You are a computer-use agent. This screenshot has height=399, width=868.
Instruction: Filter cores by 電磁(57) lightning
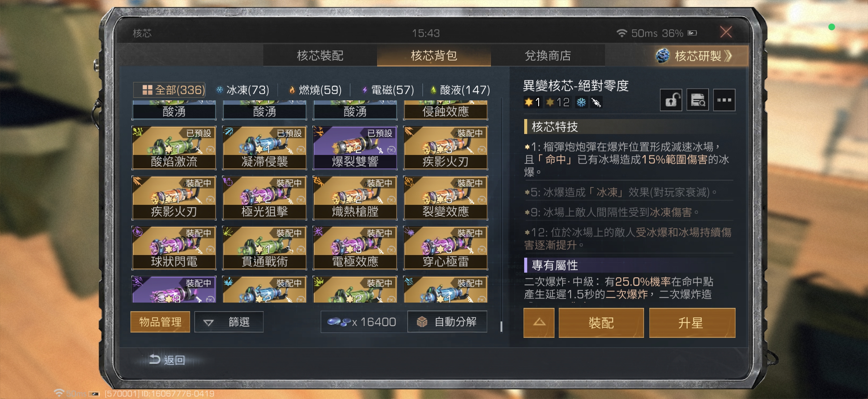point(387,90)
